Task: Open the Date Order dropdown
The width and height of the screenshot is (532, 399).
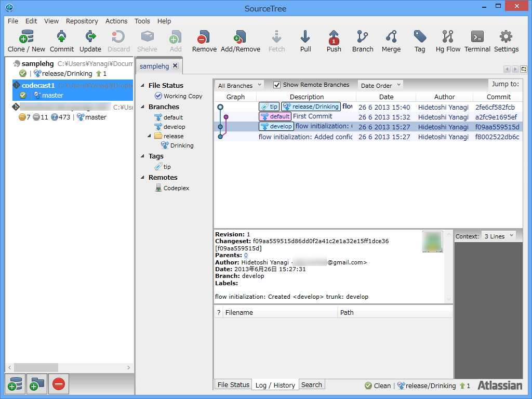Action: [x=380, y=85]
